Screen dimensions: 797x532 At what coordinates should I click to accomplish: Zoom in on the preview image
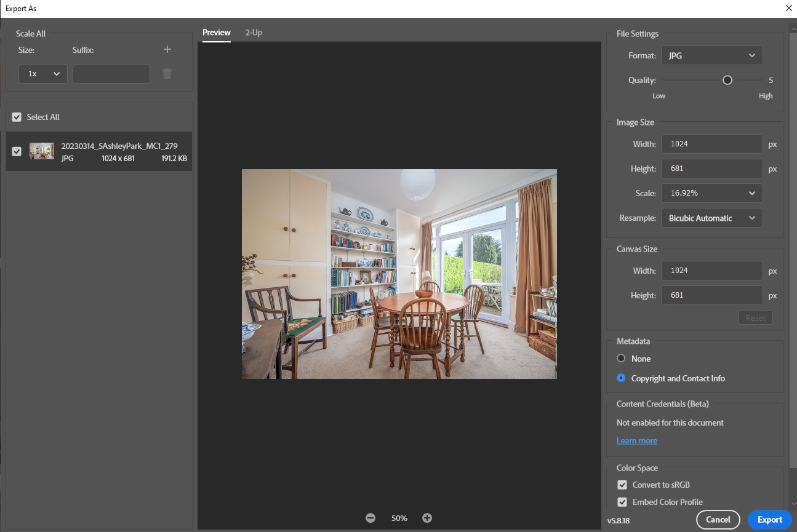pos(427,517)
